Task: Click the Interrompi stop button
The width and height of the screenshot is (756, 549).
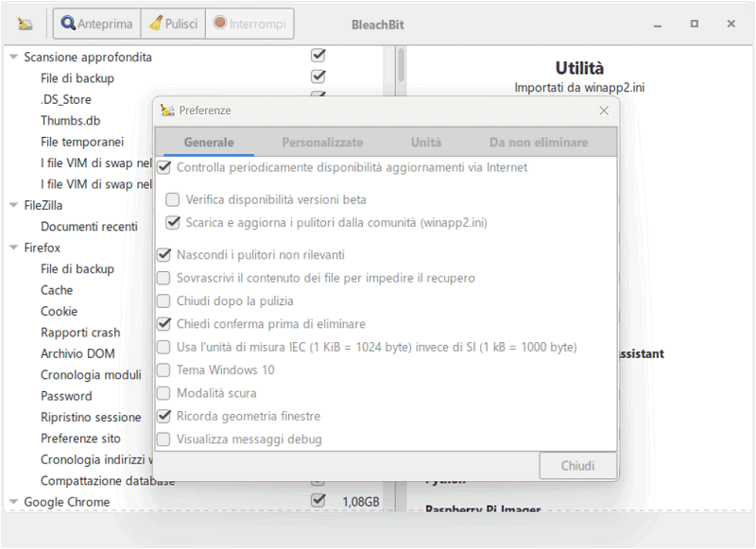Action: pyautogui.click(x=249, y=24)
